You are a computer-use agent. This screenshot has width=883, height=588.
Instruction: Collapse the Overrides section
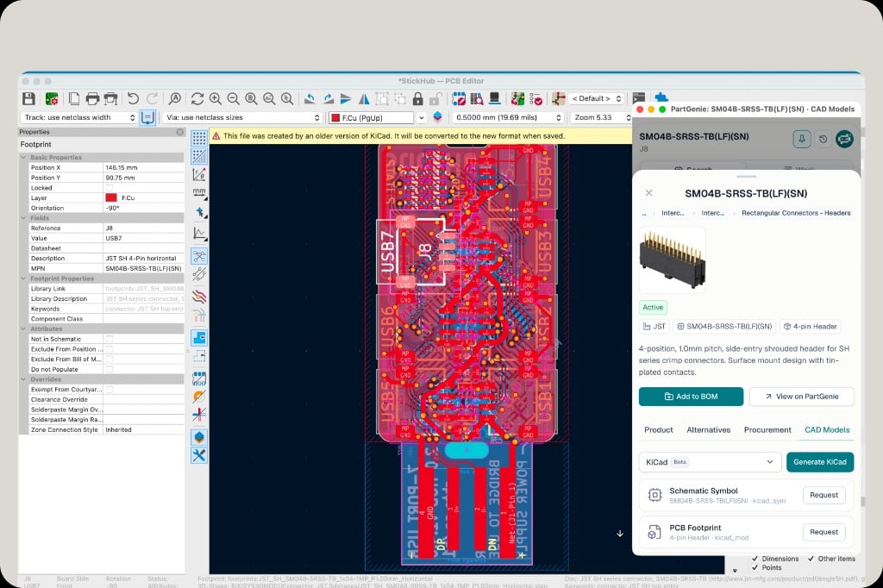point(23,379)
